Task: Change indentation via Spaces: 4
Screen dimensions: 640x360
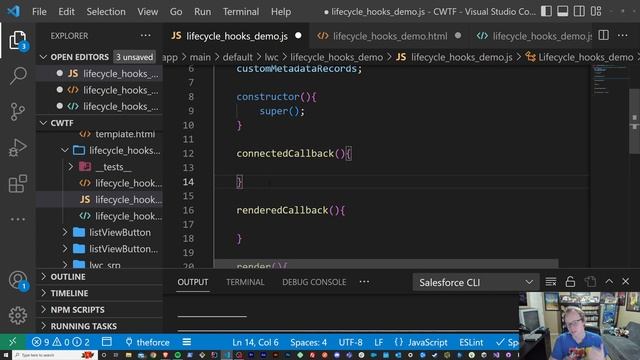Action: pyautogui.click(x=308, y=342)
